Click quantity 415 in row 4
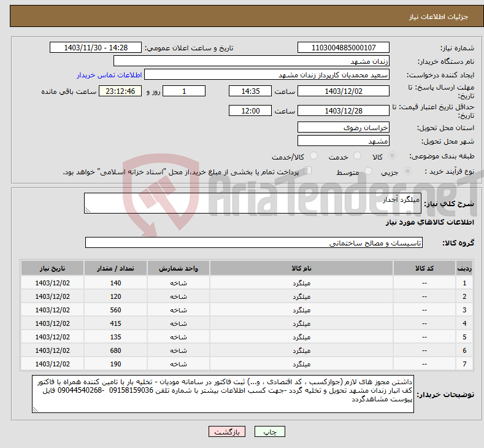Screen dimensions: 484x448 point(115,323)
